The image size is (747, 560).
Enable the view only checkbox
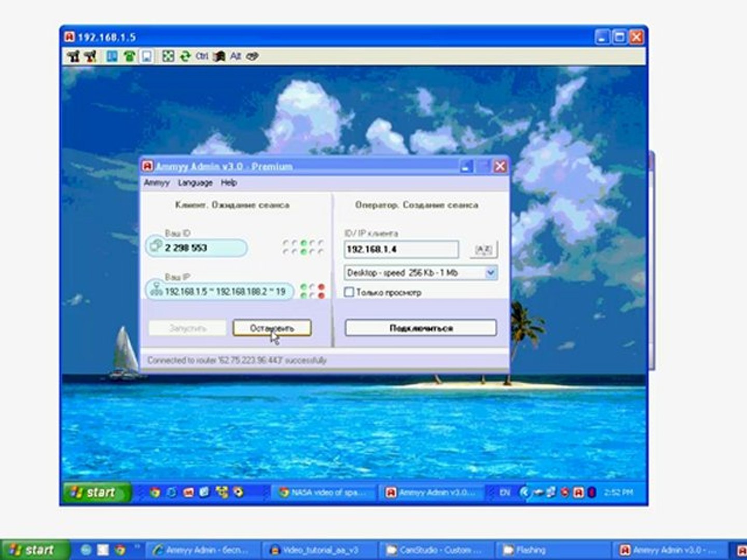[x=349, y=292]
